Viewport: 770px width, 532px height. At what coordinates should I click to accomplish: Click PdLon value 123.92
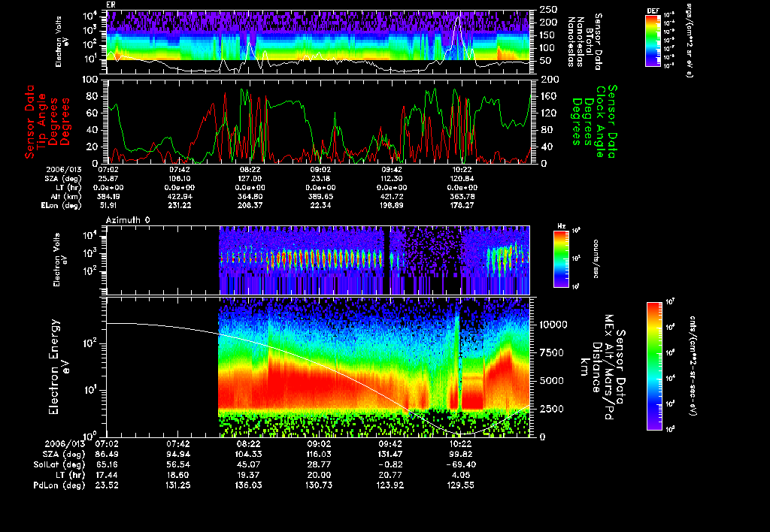(390, 485)
